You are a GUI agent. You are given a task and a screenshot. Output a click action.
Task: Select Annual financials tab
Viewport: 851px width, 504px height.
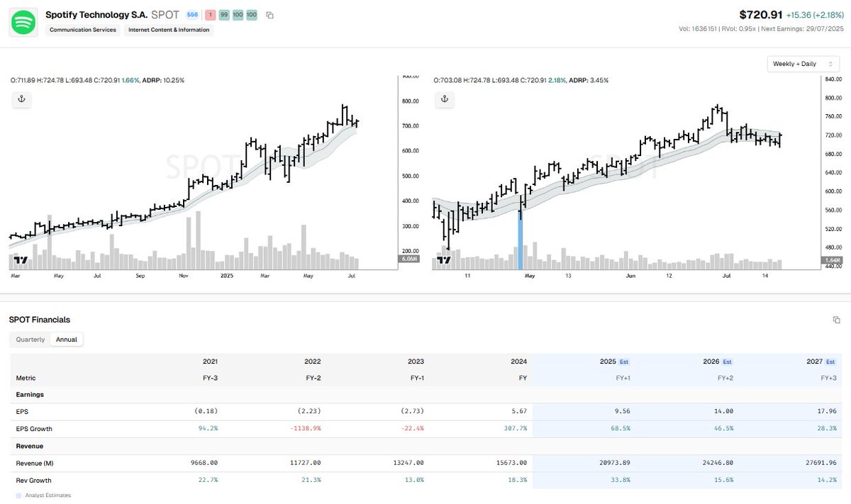[x=67, y=340]
